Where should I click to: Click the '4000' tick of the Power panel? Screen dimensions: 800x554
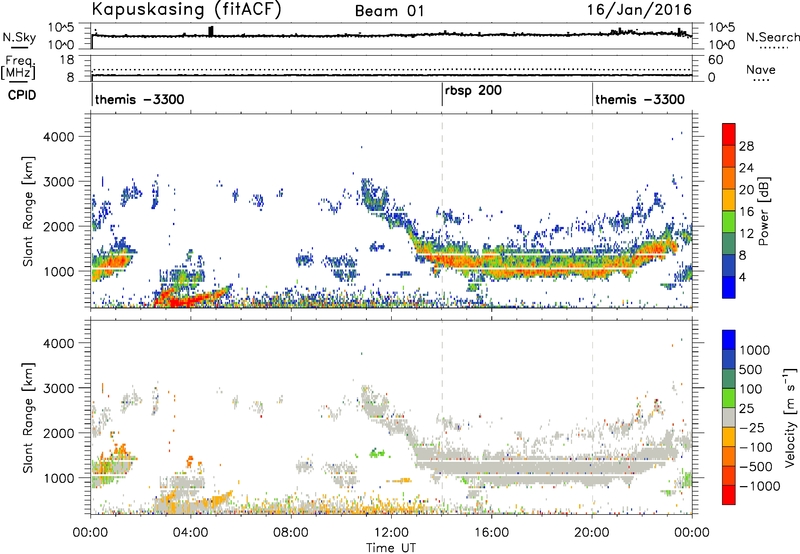(x=58, y=137)
